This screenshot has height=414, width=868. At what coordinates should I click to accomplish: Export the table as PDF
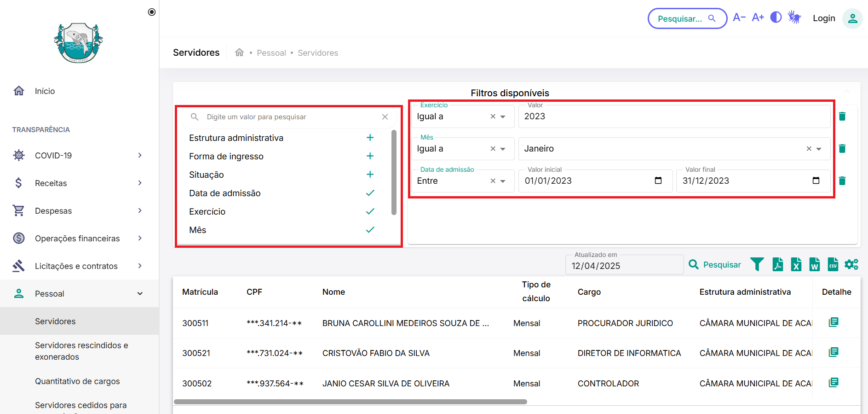pyautogui.click(x=777, y=264)
